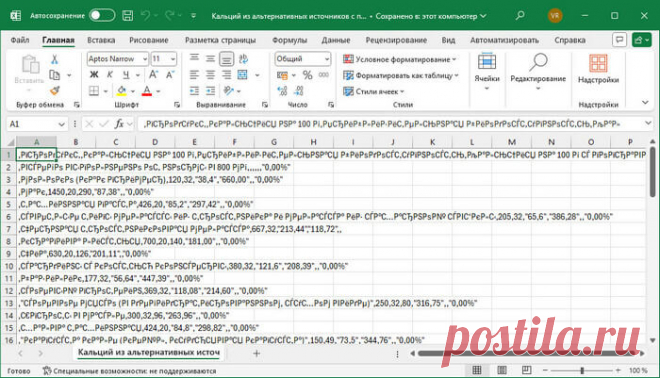Viewport: 660px width, 378px height.
Task: Click the format painter brush icon
Action: point(55,91)
